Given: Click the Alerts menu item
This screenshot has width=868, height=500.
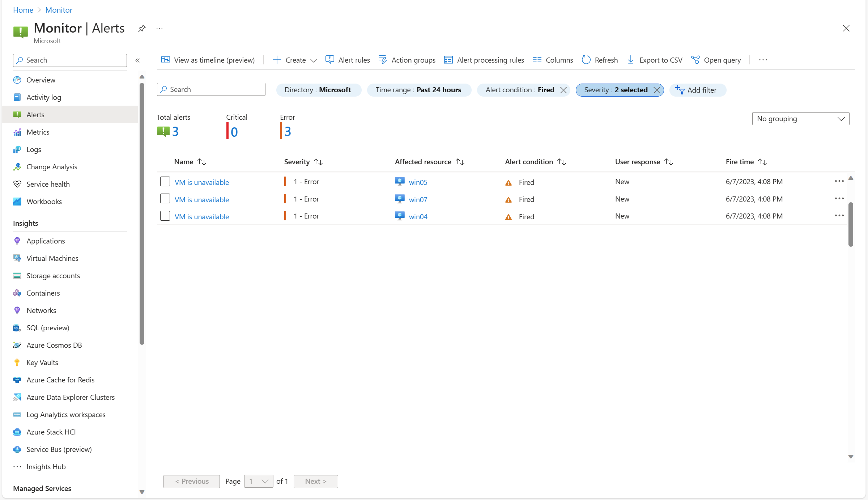Looking at the screenshot, I should point(35,114).
